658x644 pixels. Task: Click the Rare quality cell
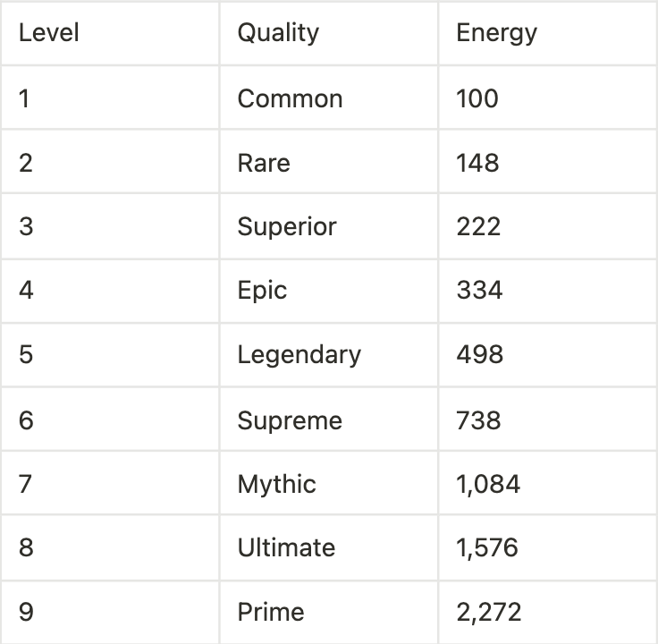264,163
